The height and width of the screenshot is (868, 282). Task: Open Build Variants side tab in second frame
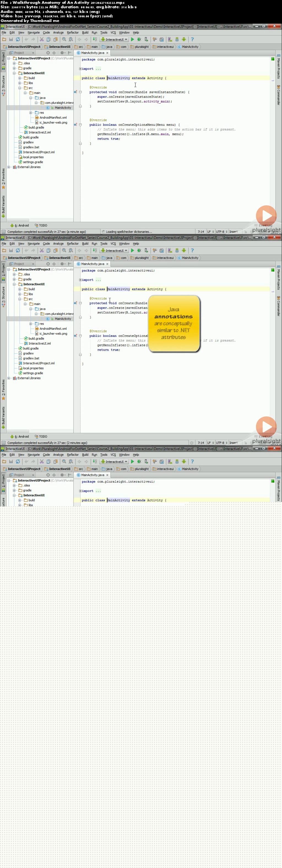point(3,417)
